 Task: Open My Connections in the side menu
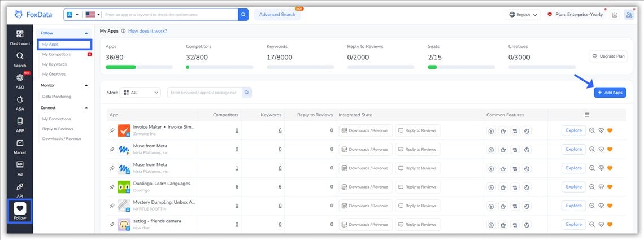pyautogui.click(x=56, y=119)
